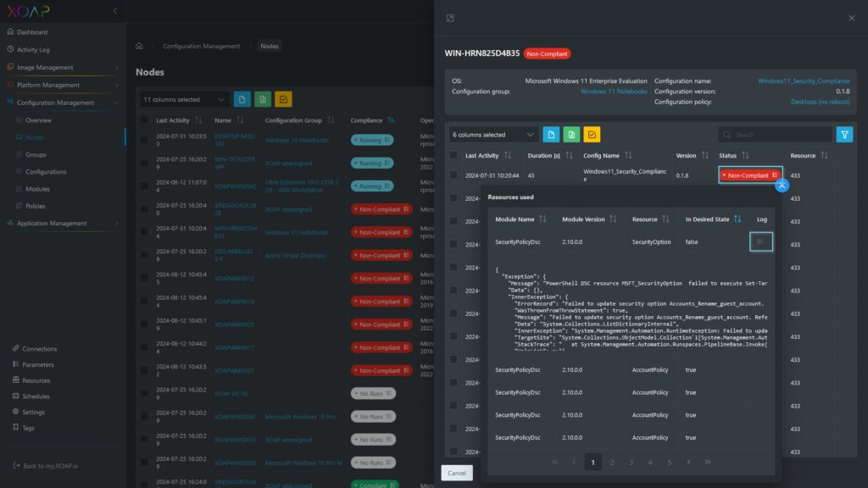Toggle select-all checkbox in details table header
868x488 pixels.
[x=453, y=156]
